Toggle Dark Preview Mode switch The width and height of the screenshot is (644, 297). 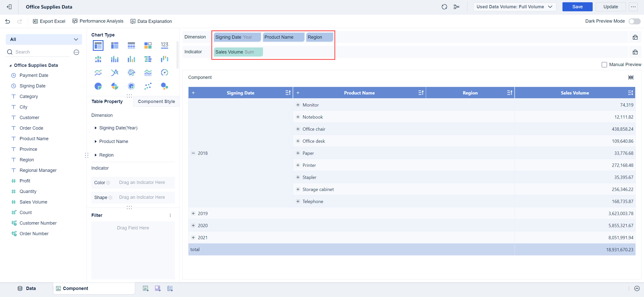634,21
